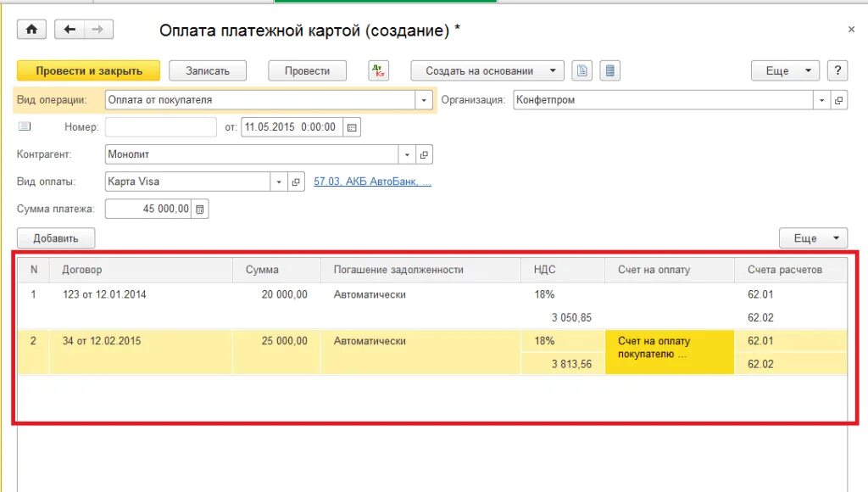The image size is (868, 492).
Task: Click the Счет на оплату column header
Action: point(670,270)
